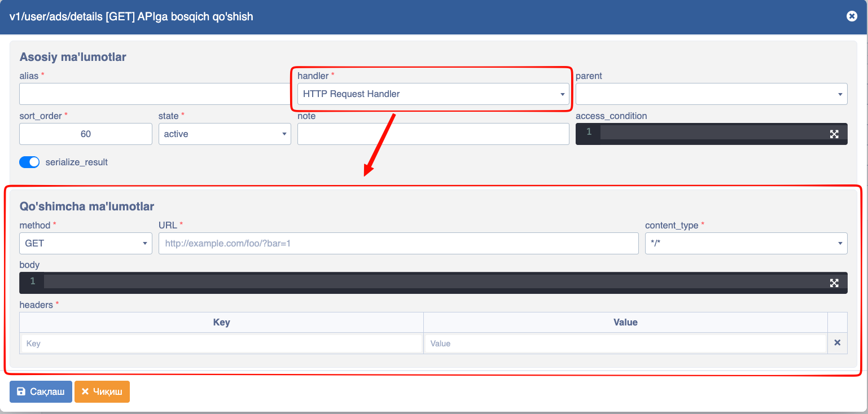Expand the body editor to fullscreen
This screenshot has width=868, height=414.
(x=834, y=283)
